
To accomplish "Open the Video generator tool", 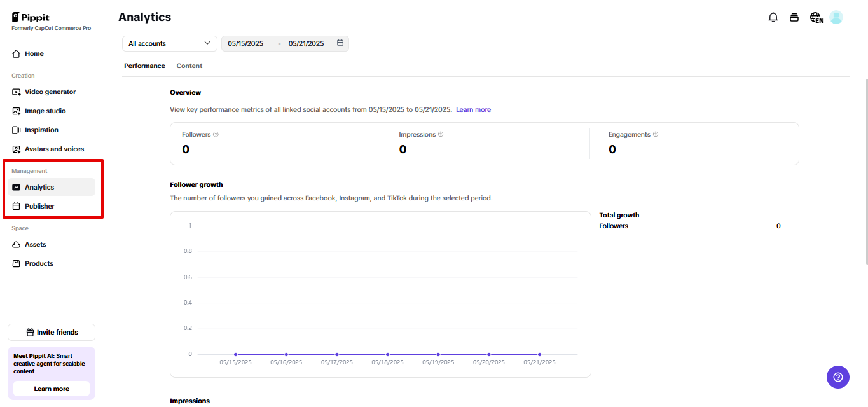I will click(50, 92).
